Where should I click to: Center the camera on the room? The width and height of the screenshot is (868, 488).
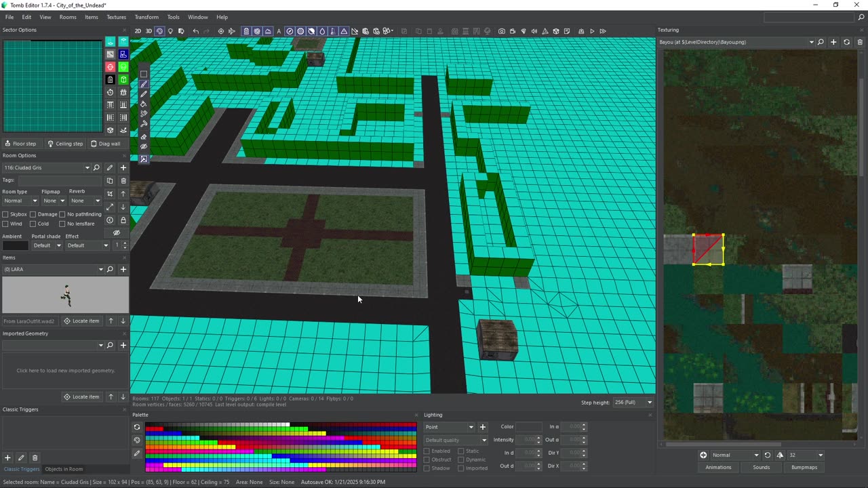tap(221, 31)
